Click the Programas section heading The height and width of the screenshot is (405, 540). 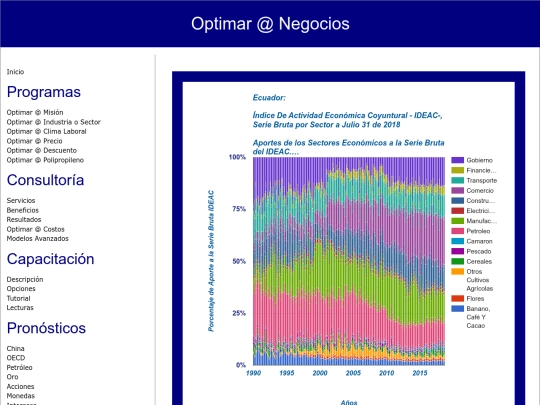coord(44,92)
